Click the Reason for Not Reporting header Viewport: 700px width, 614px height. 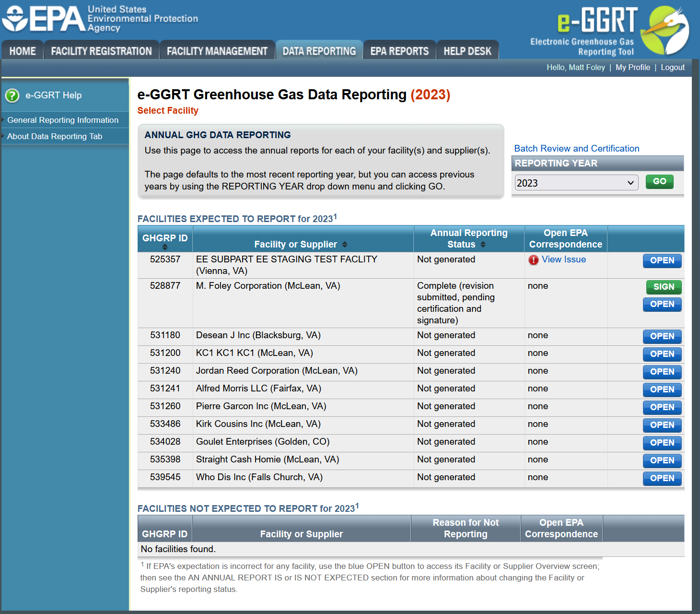pos(466,528)
